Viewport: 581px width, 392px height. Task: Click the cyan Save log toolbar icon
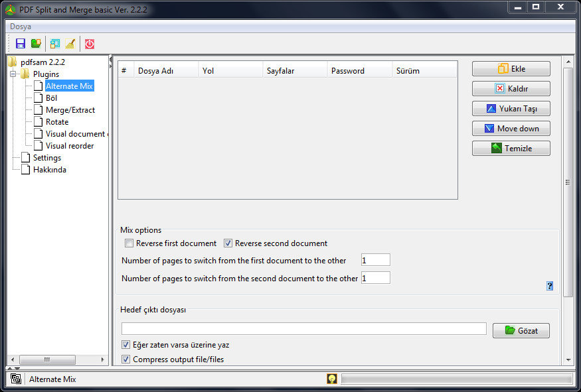click(55, 44)
